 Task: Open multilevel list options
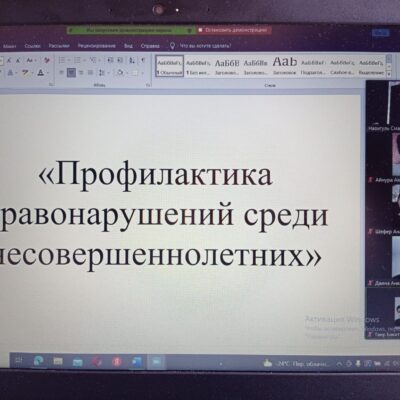pyautogui.click(x=94, y=60)
